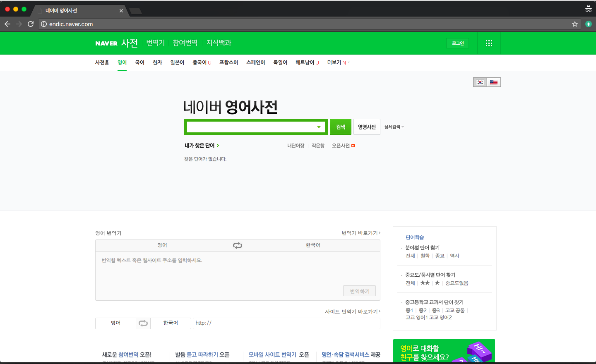Select the 영어 source language in text translator
The image size is (596, 364).
(162, 245)
